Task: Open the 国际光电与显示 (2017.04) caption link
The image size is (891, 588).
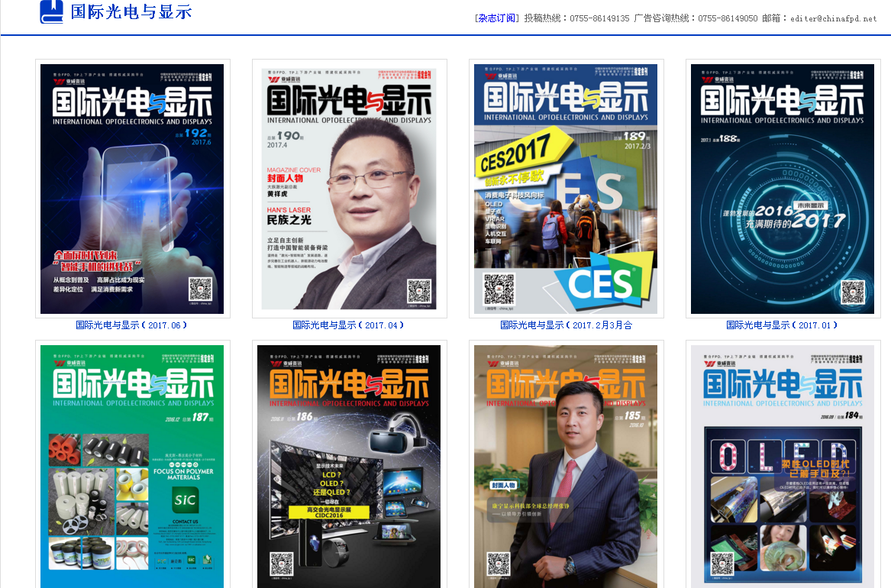Action: coord(348,325)
